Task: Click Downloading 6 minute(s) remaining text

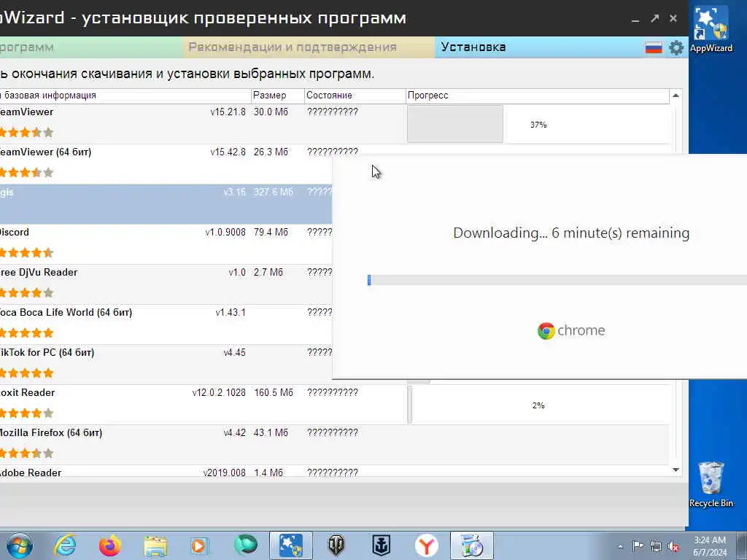Action: (x=571, y=233)
